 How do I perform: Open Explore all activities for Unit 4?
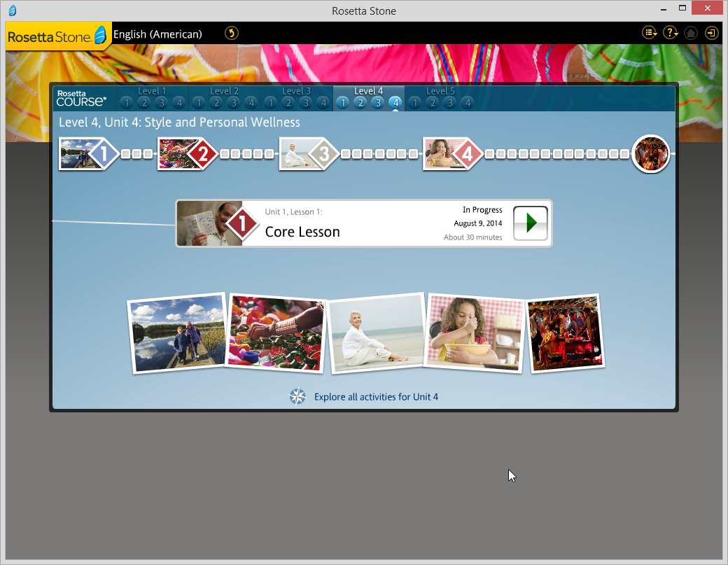[x=376, y=397]
